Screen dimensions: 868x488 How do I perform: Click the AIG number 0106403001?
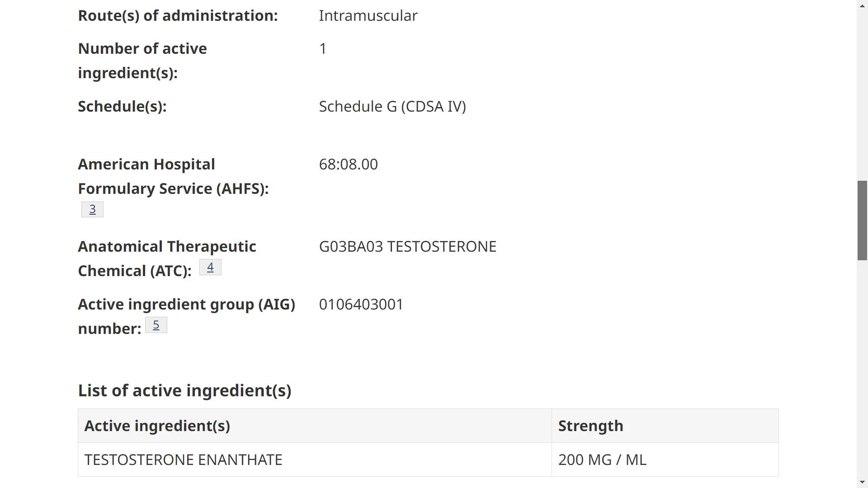[361, 305]
